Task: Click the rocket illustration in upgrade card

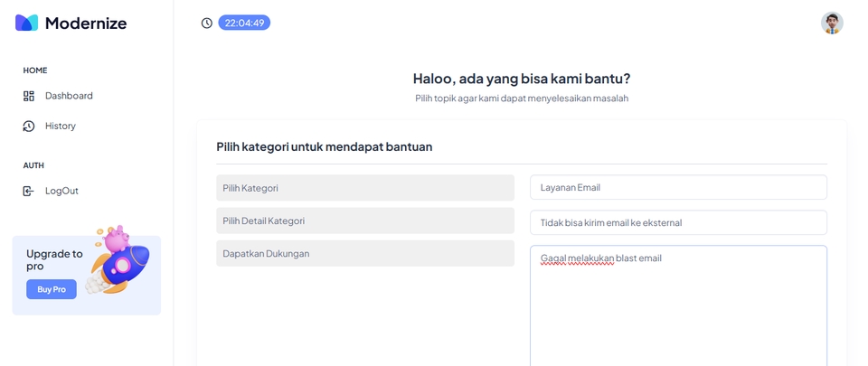Action: [x=117, y=259]
